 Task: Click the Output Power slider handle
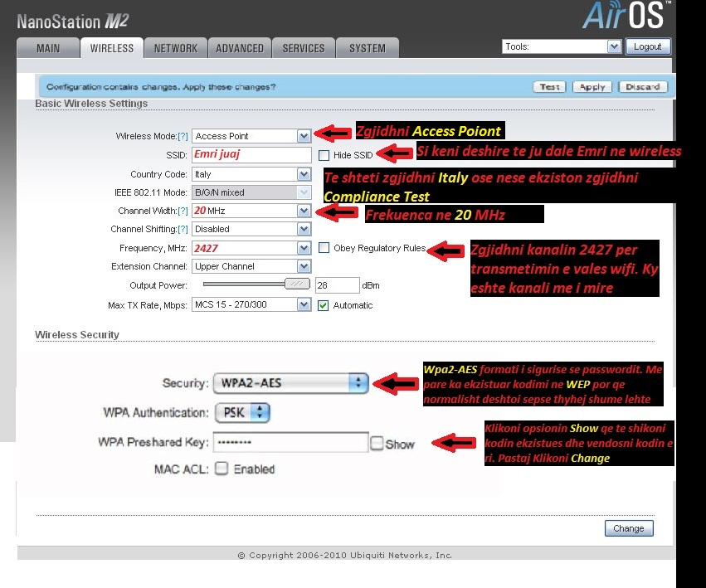pyautogui.click(x=297, y=284)
